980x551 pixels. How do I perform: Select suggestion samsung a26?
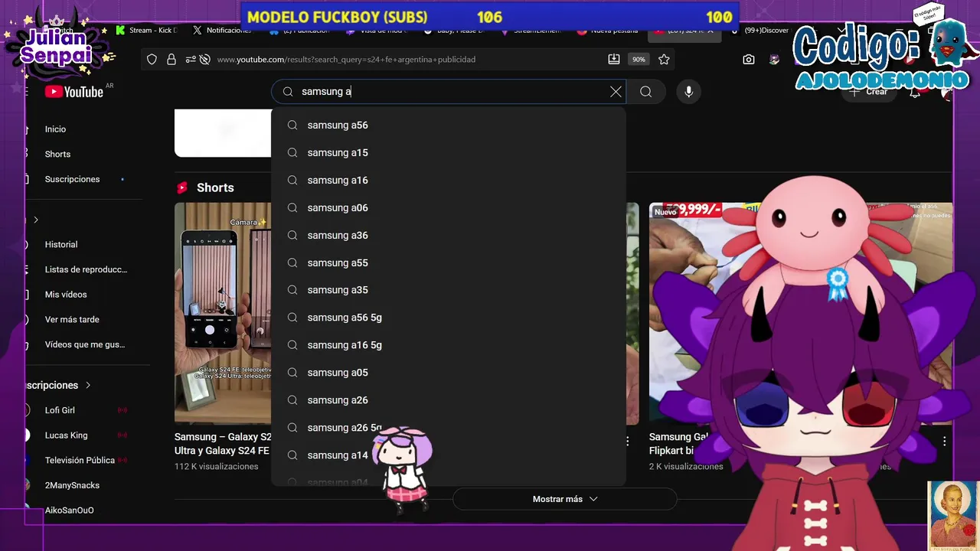pyautogui.click(x=449, y=400)
